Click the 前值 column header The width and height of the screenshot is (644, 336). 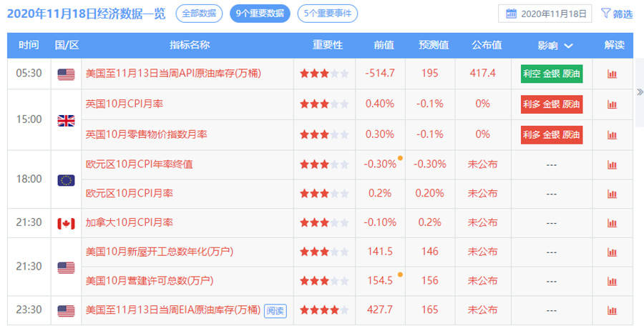(384, 45)
